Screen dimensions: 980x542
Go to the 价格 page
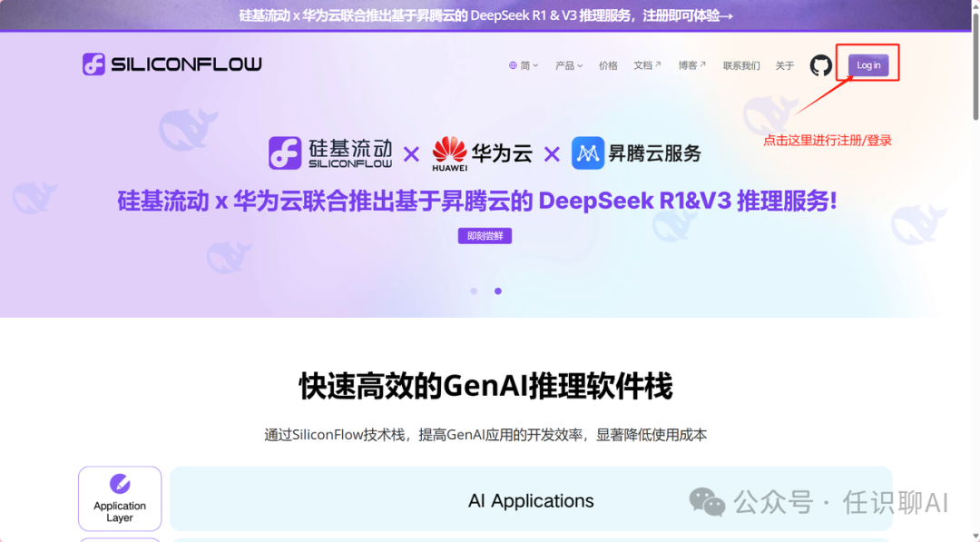[x=607, y=65]
